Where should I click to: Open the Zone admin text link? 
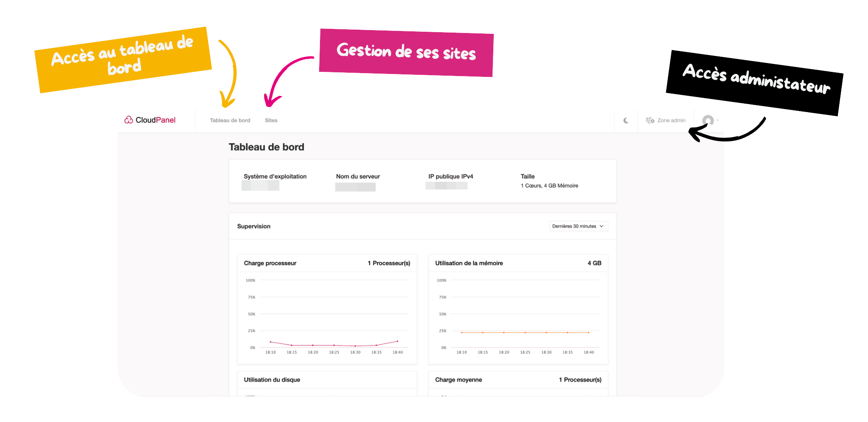(671, 120)
